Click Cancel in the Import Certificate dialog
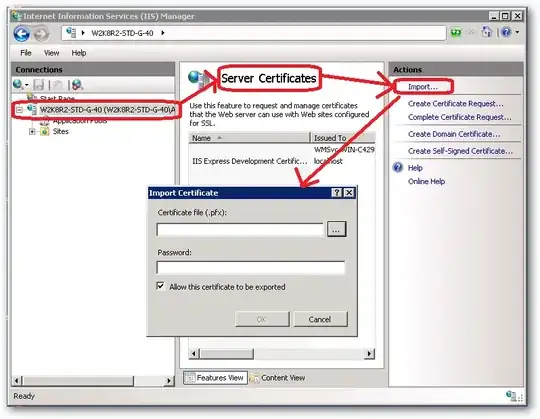This screenshot has width=540, height=419. pyautogui.click(x=320, y=319)
